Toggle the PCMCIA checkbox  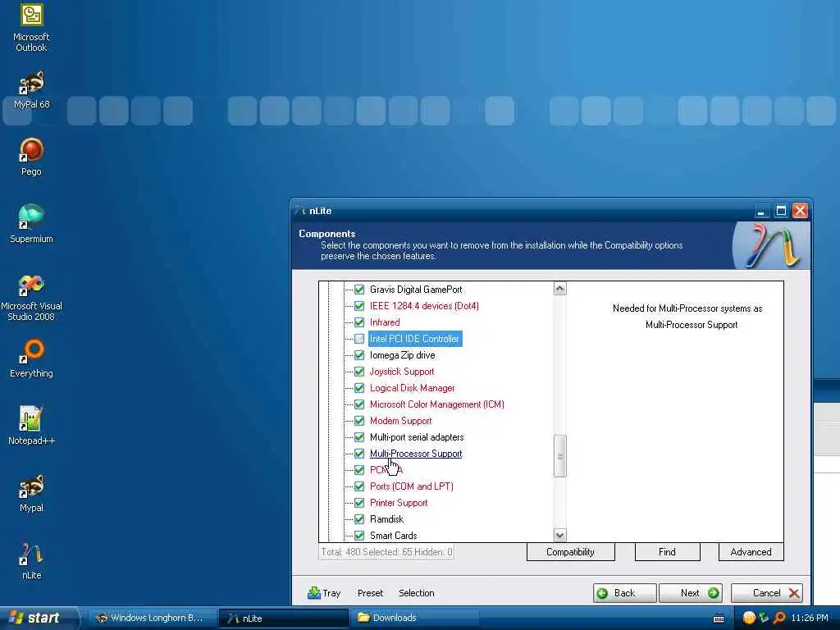click(359, 470)
